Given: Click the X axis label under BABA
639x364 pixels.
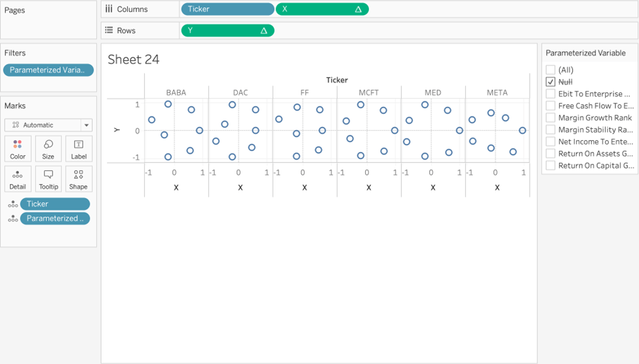Looking at the screenshot, I should [176, 188].
